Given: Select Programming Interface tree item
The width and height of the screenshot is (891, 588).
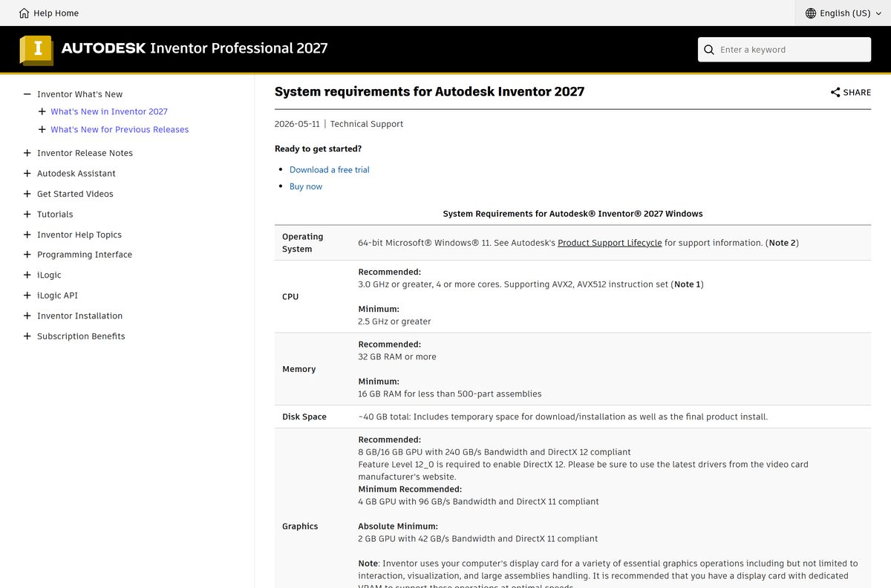Looking at the screenshot, I should (x=85, y=255).
